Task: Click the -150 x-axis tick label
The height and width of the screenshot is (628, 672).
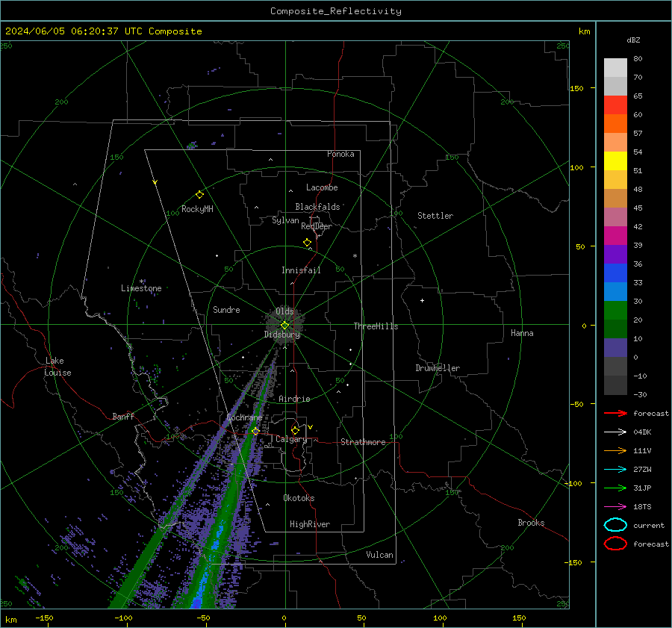Action: [44, 618]
